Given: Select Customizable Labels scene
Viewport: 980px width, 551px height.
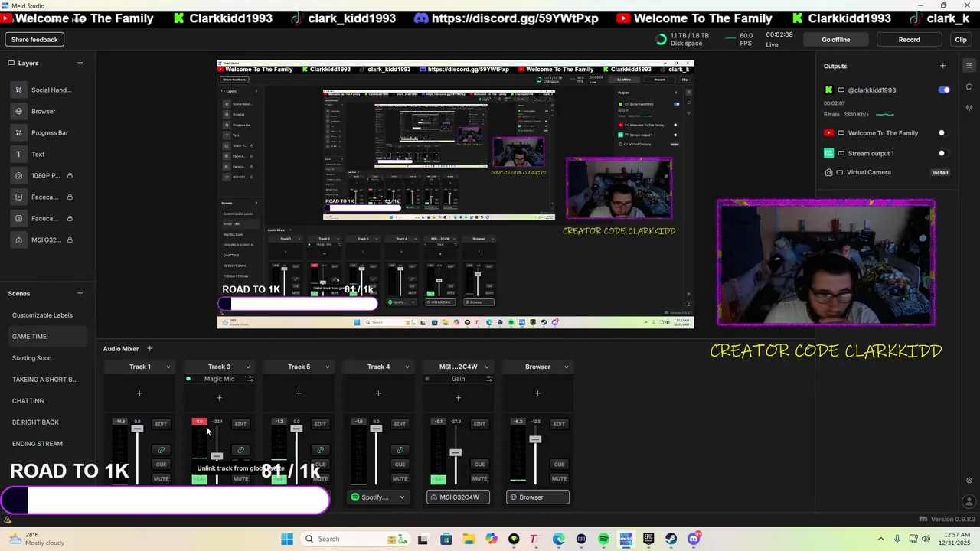Looking at the screenshot, I should [42, 315].
